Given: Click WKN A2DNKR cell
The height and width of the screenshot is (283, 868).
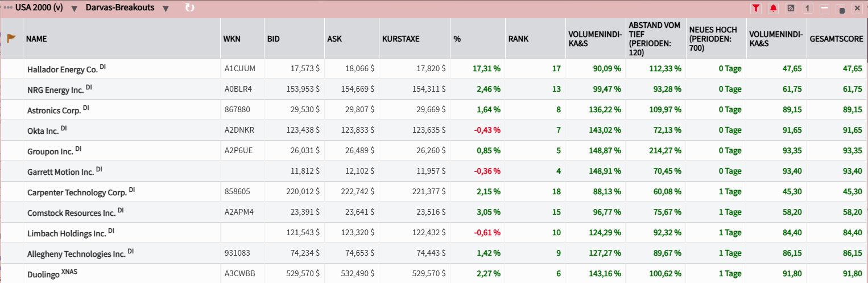Looking at the screenshot, I should point(239,130).
